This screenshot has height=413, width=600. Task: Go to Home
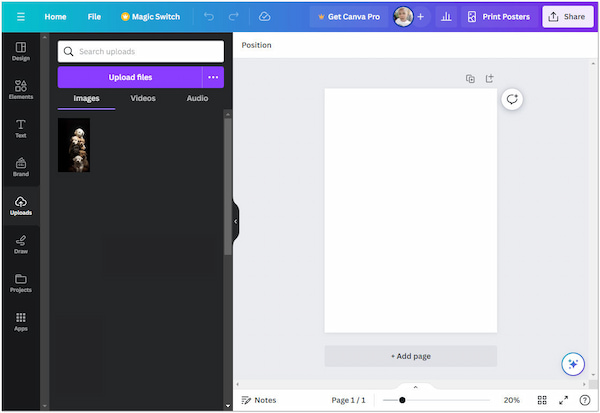[x=55, y=17]
